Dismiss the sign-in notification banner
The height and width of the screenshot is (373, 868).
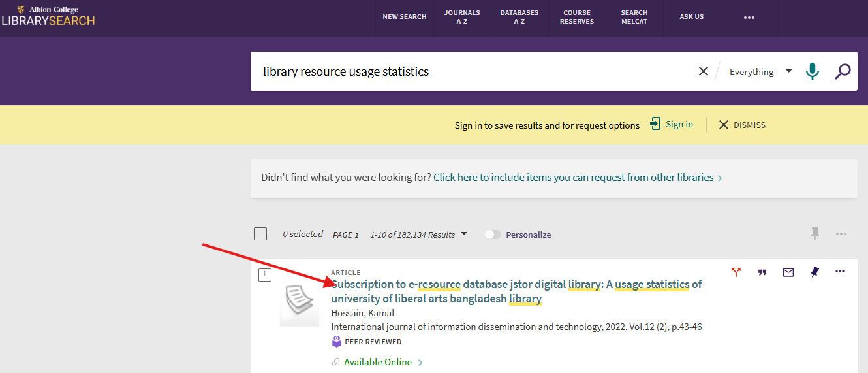click(x=742, y=125)
